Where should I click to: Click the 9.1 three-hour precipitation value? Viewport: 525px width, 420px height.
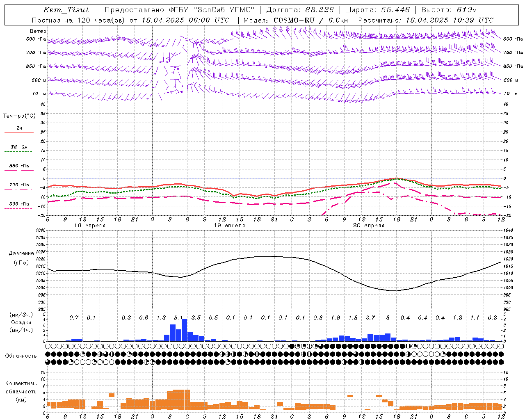coord(178,317)
